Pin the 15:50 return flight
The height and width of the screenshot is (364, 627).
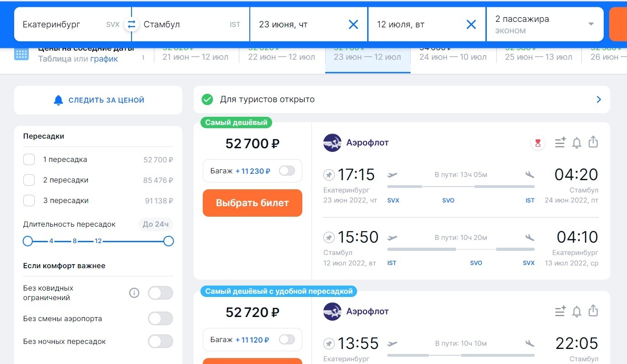coord(329,238)
